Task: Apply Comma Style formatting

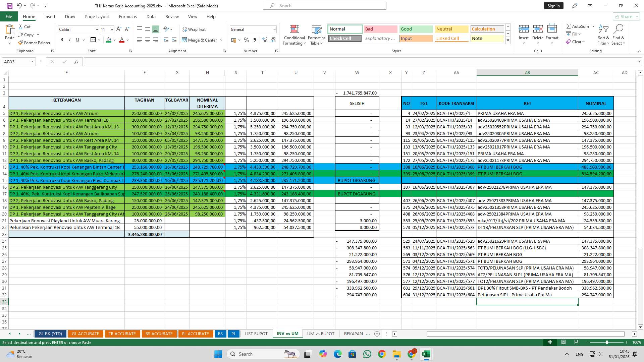Action: pos(255,40)
